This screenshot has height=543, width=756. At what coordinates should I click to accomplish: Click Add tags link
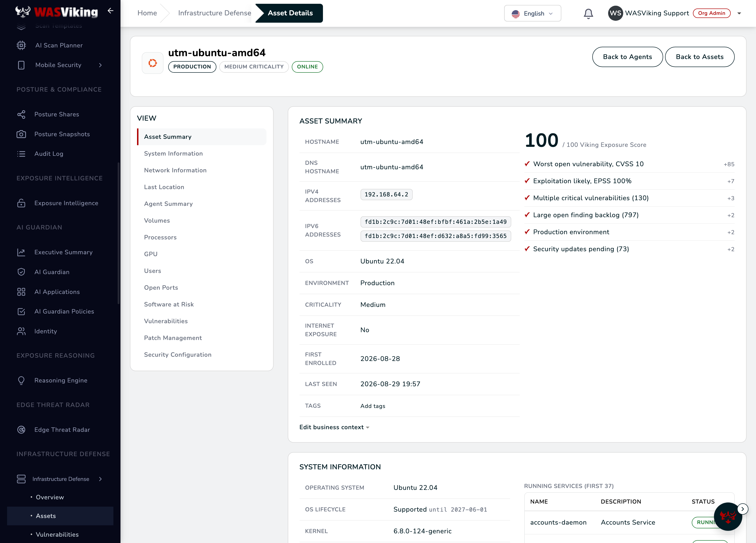373,406
